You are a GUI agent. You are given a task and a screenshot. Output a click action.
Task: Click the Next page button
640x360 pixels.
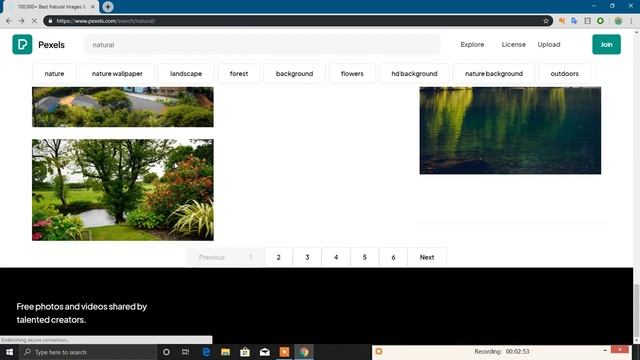[x=427, y=257]
